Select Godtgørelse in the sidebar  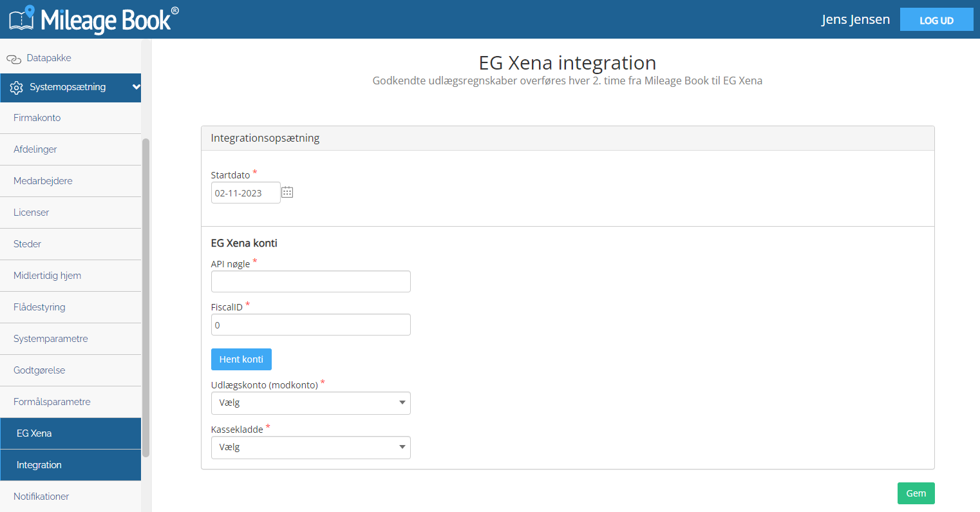[71, 370]
